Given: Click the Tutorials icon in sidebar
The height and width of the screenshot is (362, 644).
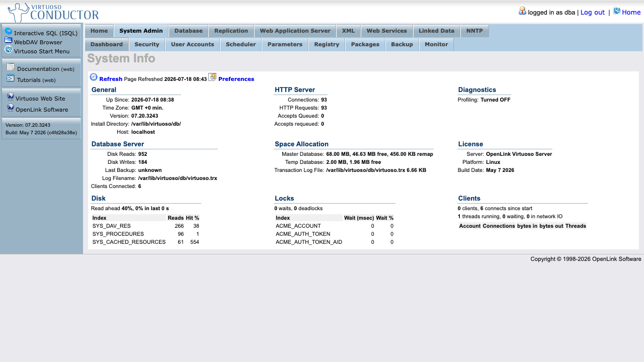Looking at the screenshot, I should (x=11, y=78).
